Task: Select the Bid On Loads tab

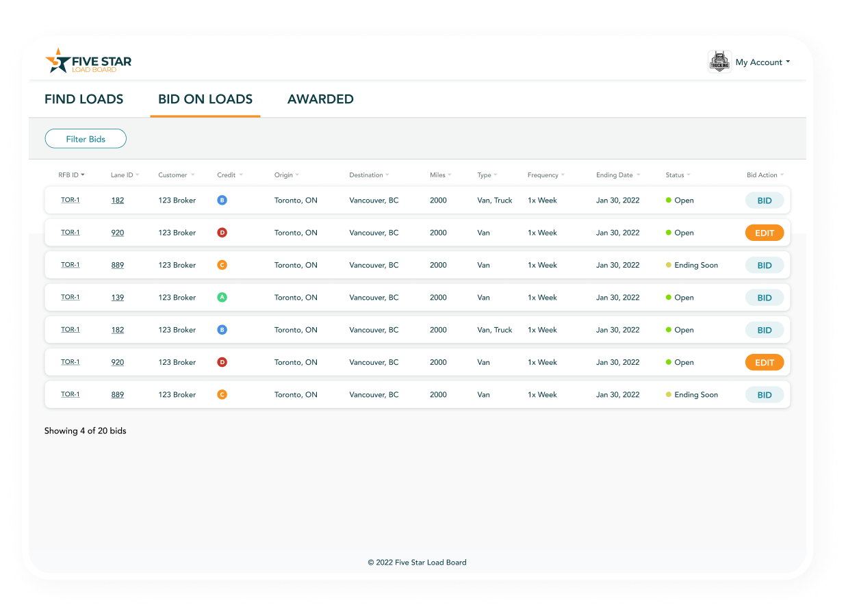Action: pyautogui.click(x=205, y=99)
